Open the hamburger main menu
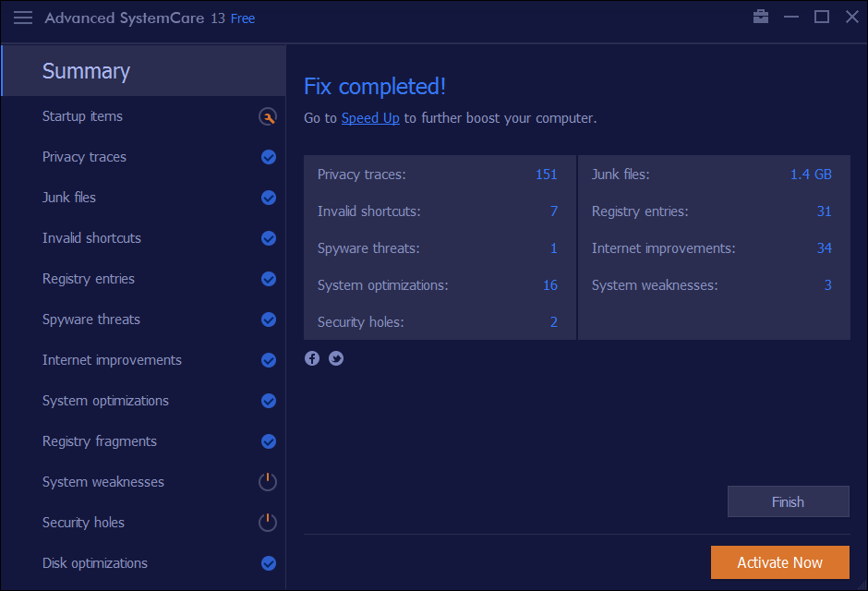Viewport: 868px width, 591px height. point(23,18)
